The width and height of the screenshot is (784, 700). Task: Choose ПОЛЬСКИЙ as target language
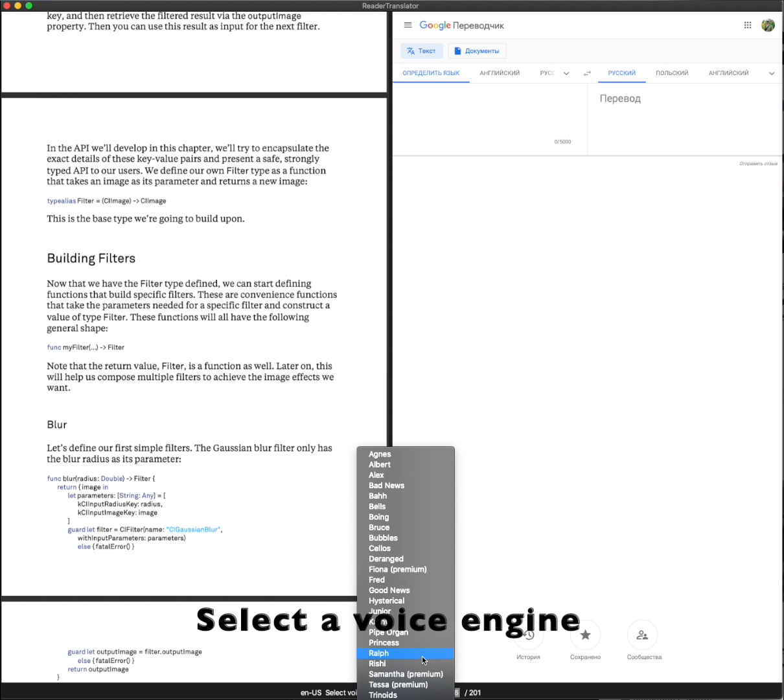point(671,73)
